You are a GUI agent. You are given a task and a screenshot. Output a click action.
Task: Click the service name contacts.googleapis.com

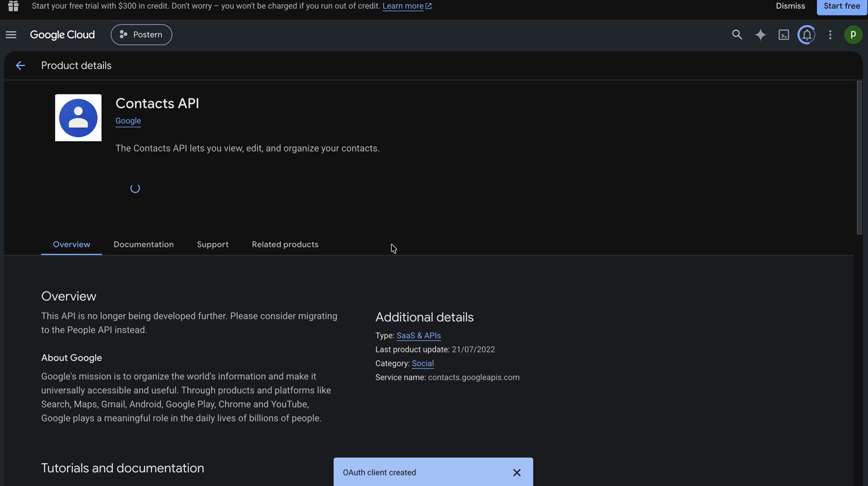473,377
